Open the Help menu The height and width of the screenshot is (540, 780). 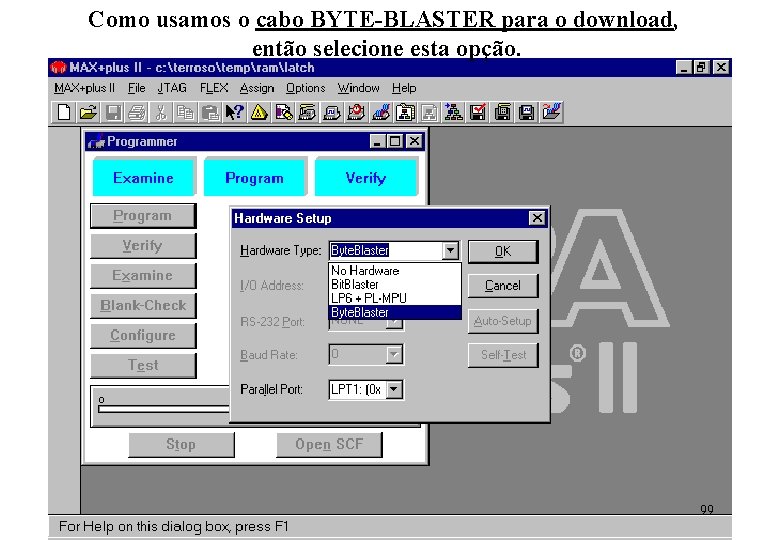click(404, 88)
